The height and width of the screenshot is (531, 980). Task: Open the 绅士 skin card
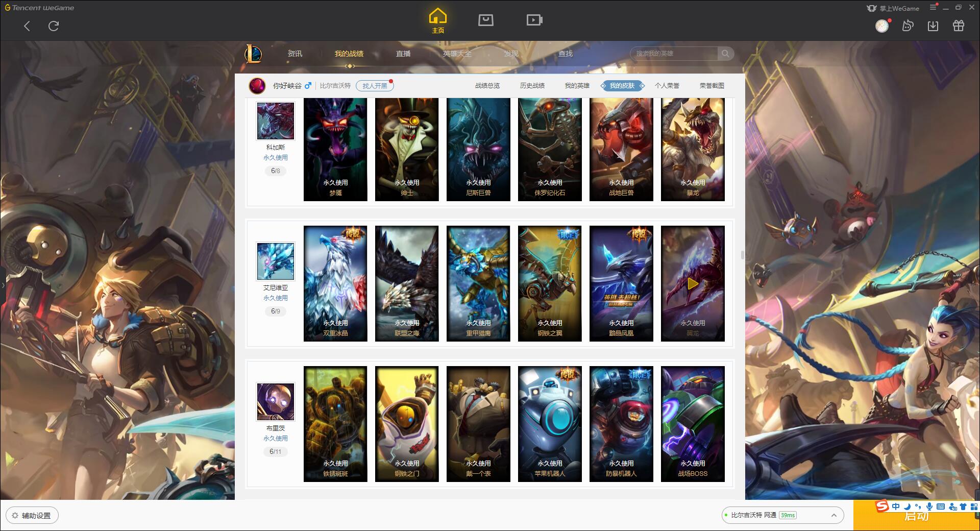(407, 149)
